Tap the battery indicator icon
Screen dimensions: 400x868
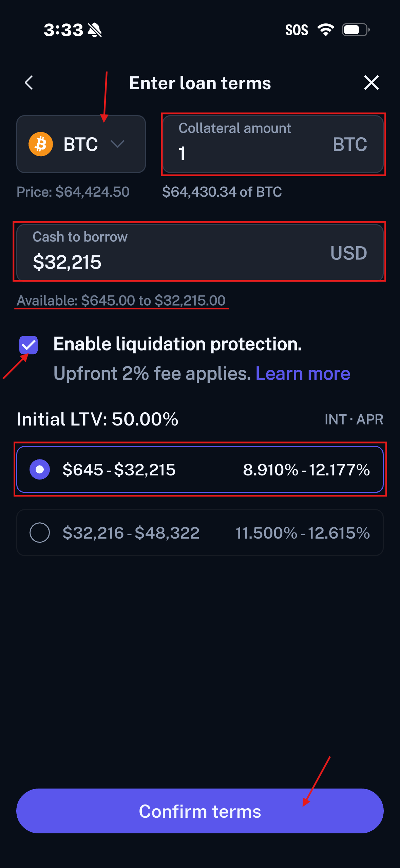pyautogui.click(x=356, y=30)
